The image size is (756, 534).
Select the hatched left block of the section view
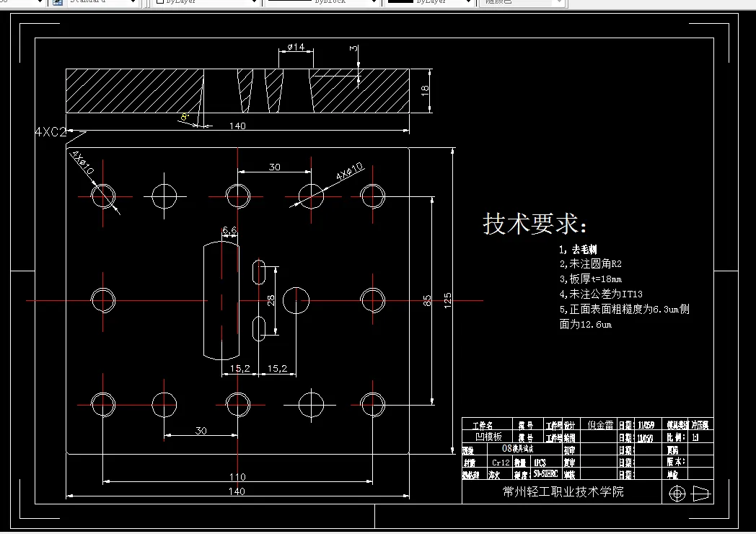pos(134,91)
